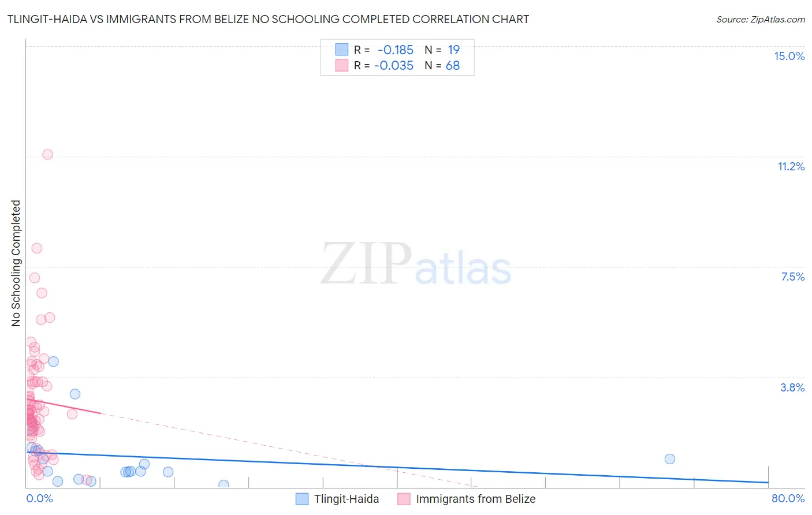Click the R = -0.185 correlation value
Screen dimensions: 812x515
pos(383,50)
